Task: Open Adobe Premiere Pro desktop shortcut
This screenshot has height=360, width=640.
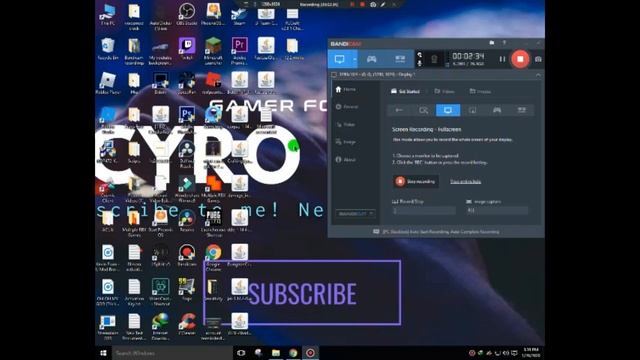Action: pos(239,51)
